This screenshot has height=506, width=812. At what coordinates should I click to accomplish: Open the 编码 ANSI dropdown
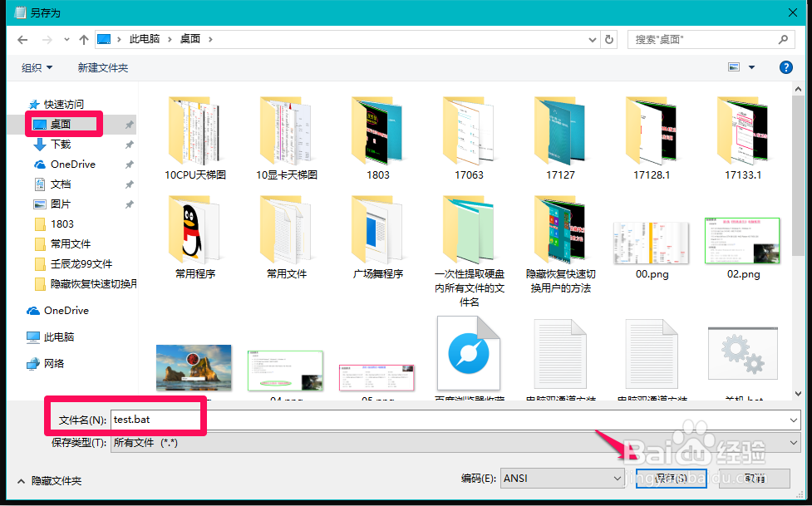[562, 479]
